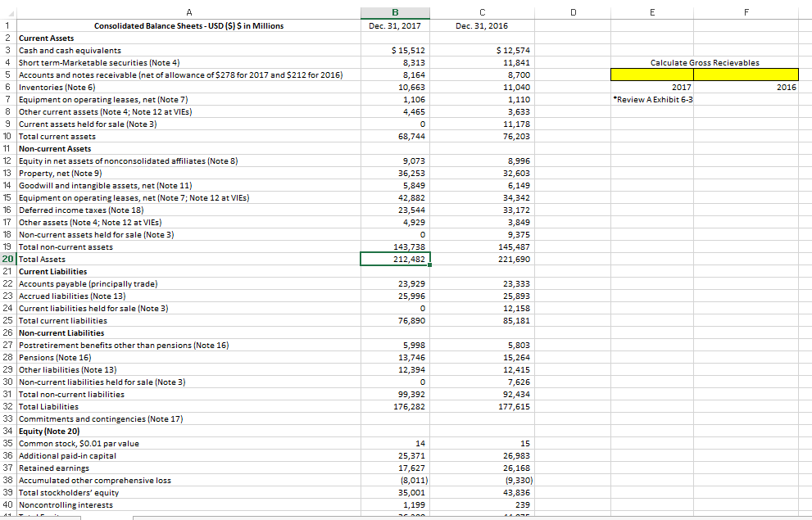Click the cash value $15,512
This screenshot has height=520, width=812.
[395, 50]
